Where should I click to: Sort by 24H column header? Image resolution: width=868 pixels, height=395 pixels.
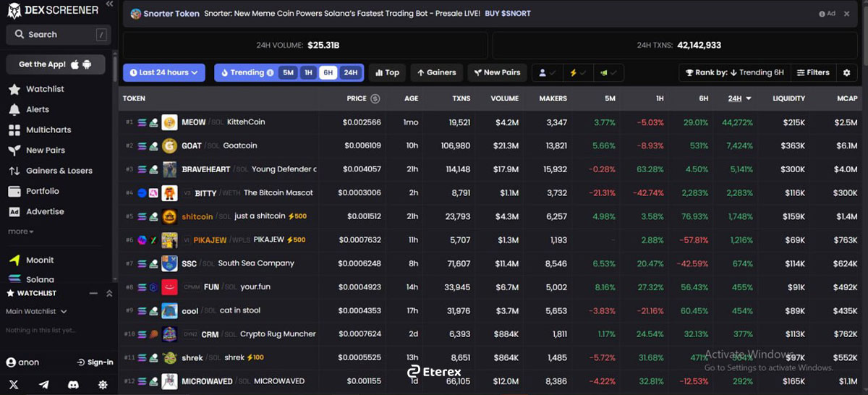(x=739, y=98)
